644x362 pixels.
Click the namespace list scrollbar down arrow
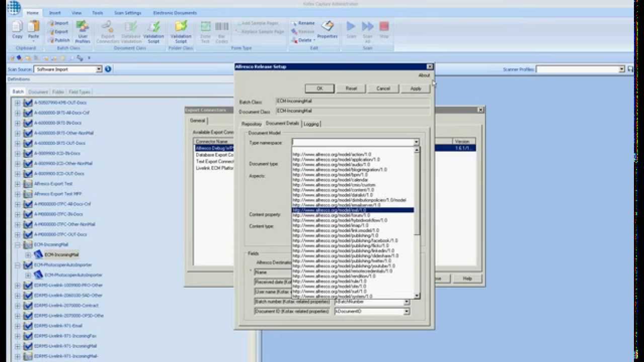[417, 296]
